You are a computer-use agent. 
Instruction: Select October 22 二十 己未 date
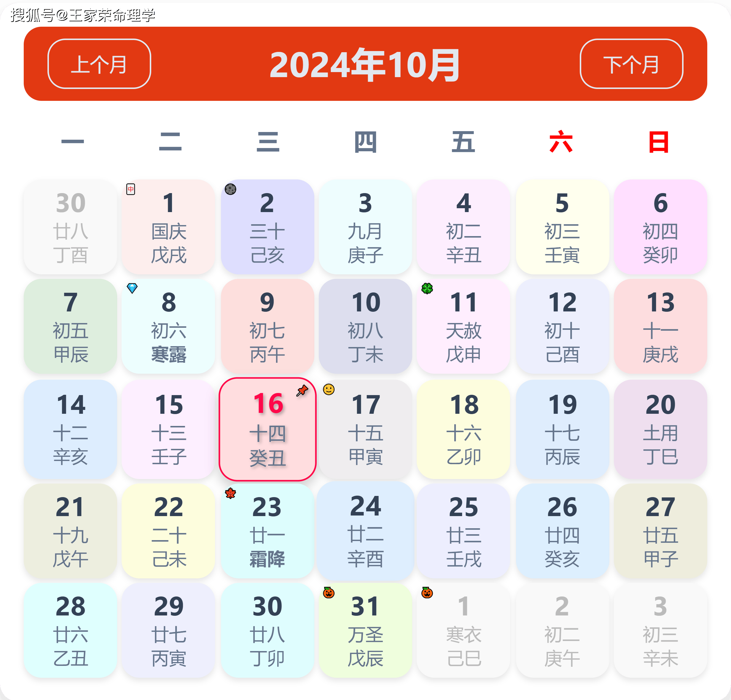click(168, 531)
